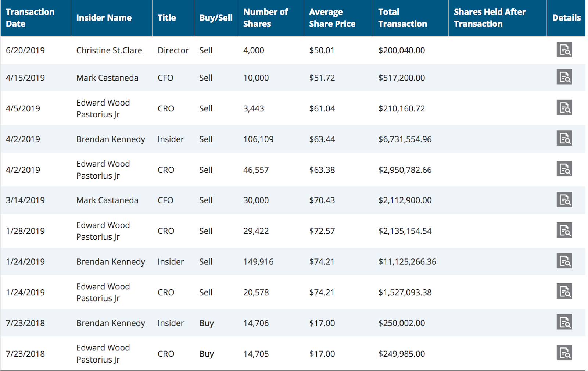Show details for Brendan Kennedy's 4/2/2019 sale
Viewport: 588px width, 371px height.
tap(564, 138)
